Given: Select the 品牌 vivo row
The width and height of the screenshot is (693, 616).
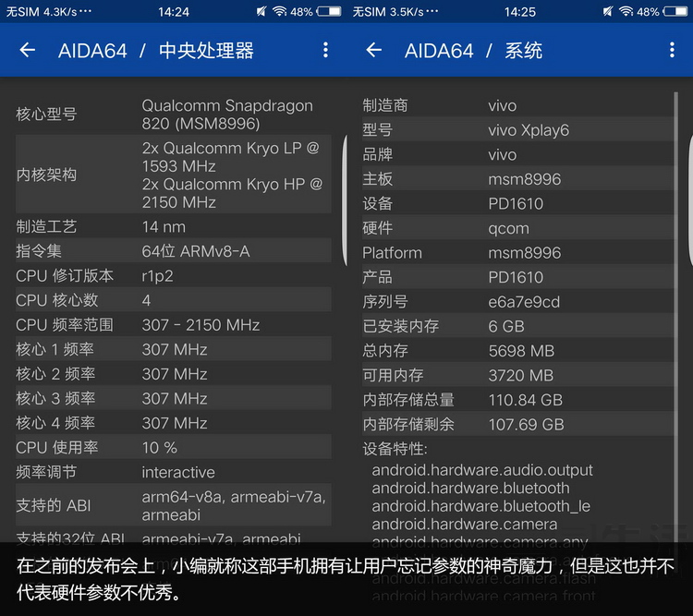Looking at the screenshot, I should click(518, 154).
